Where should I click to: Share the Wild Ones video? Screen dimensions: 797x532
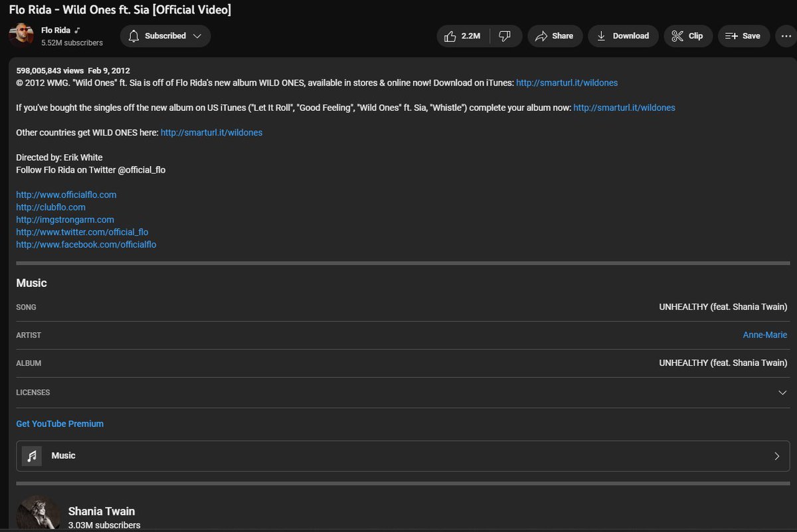[555, 36]
